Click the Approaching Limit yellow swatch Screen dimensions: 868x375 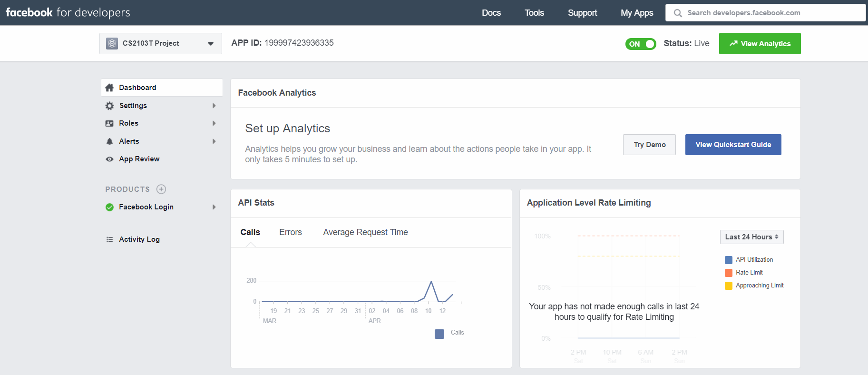pyautogui.click(x=728, y=286)
